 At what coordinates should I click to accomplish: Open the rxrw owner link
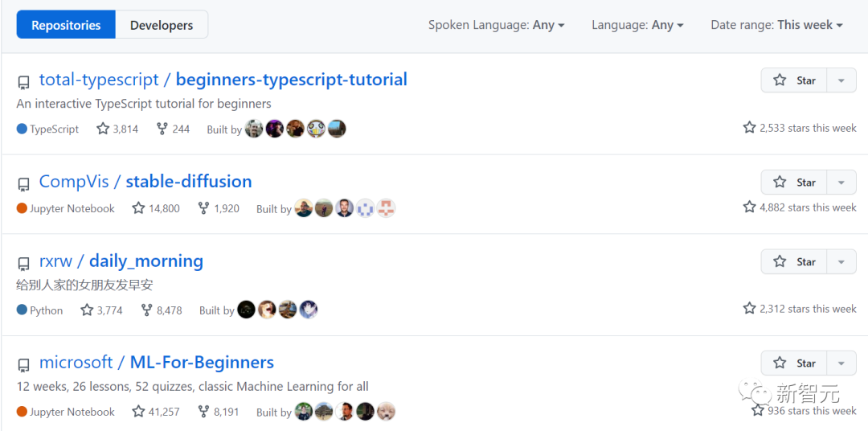pyautogui.click(x=55, y=261)
